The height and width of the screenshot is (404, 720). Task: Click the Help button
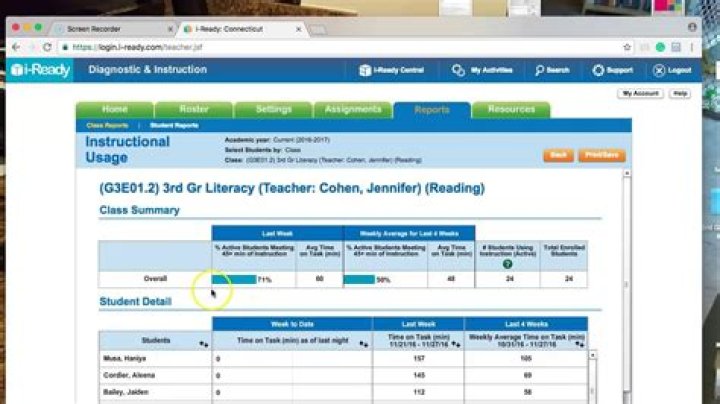coord(680,94)
